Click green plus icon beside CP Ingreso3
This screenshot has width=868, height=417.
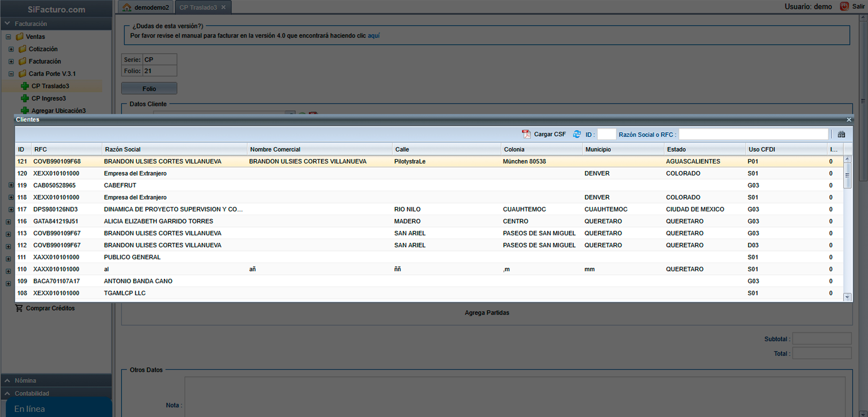[25, 99]
